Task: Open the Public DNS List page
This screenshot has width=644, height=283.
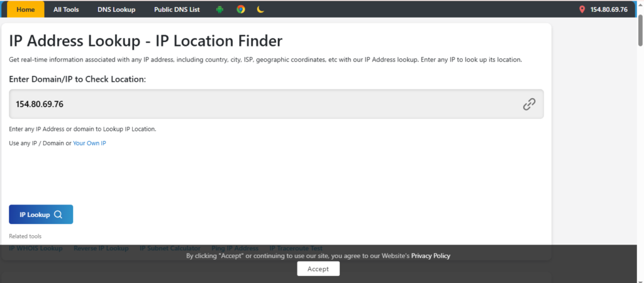Action: pyautogui.click(x=177, y=9)
